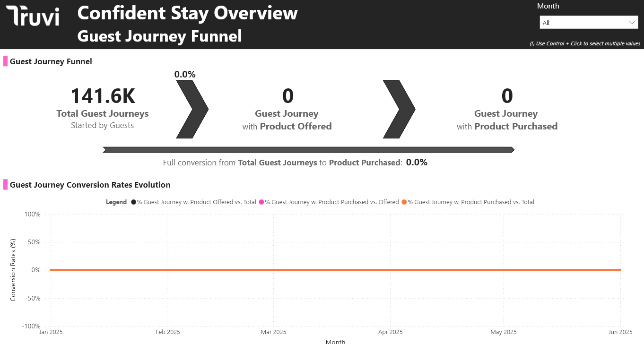Click the Guest Journey with Product Purchased value
644x344 pixels.
tap(507, 96)
